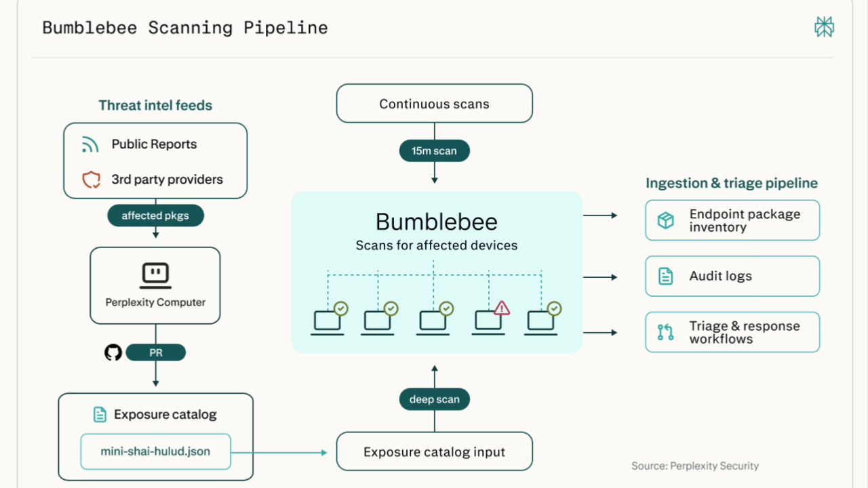Click the affected pkgs pill
This screenshot has width=868, height=488.
click(155, 216)
